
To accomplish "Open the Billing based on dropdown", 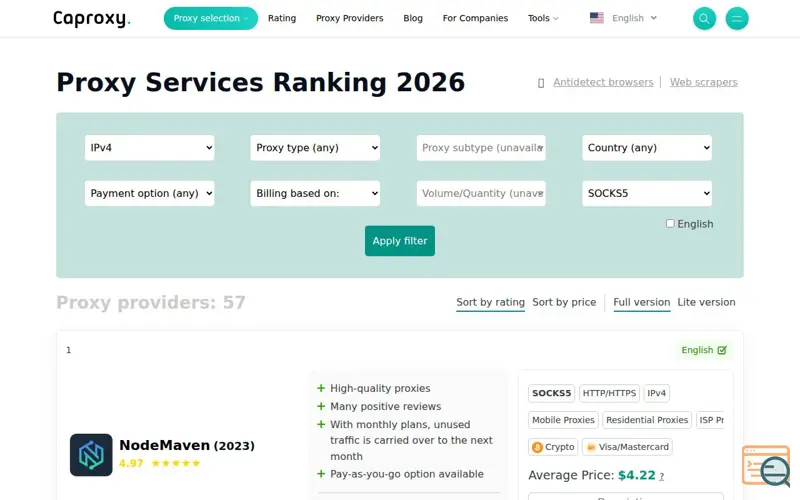I will point(315,193).
